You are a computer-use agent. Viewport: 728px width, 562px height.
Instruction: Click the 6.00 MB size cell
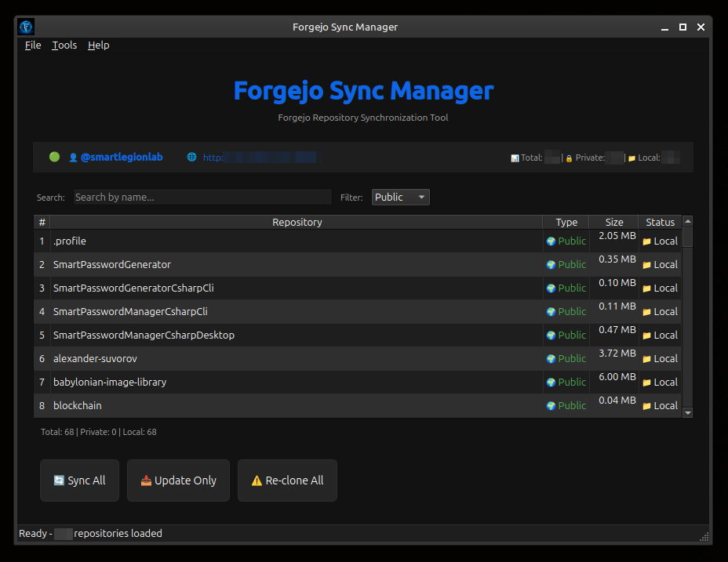(x=614, y=382)
